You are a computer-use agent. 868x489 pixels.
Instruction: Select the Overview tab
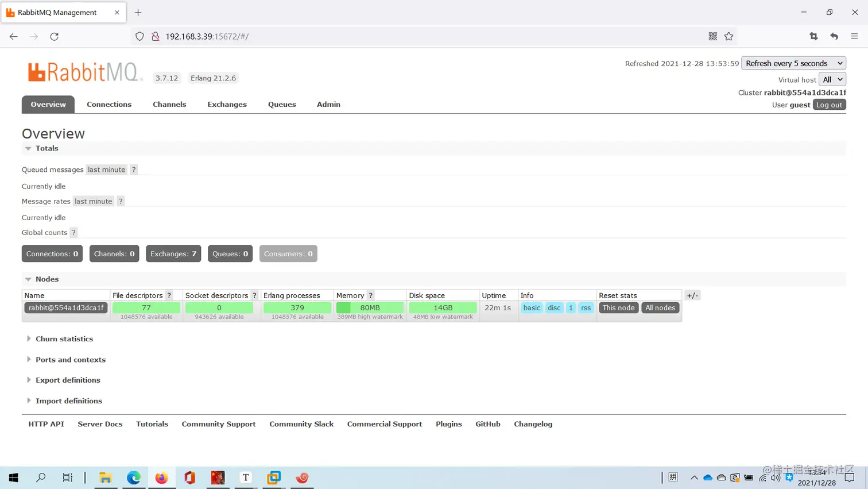click(48, 105)
